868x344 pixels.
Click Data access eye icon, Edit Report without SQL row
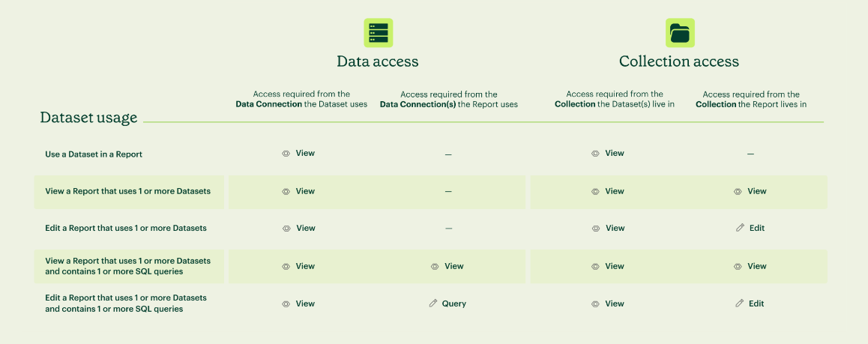tap(286, 229)
